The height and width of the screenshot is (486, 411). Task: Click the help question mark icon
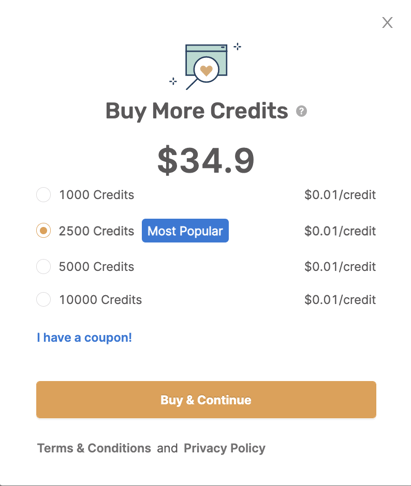(301, 111)
